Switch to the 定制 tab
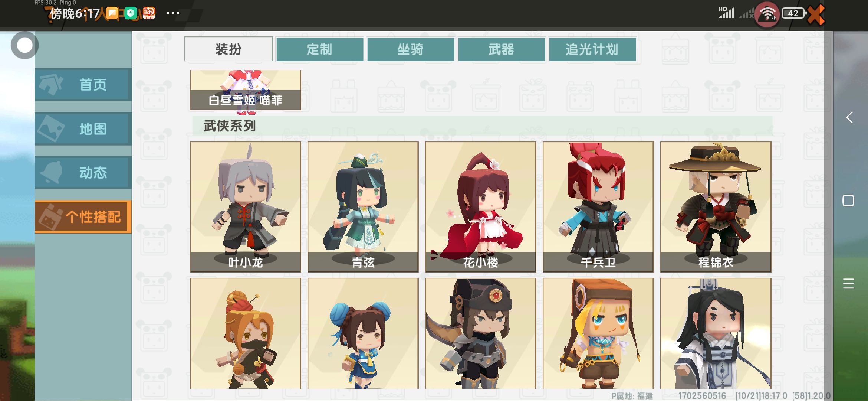The width and height of the screenshot is (868, 401). click(319, 49)
